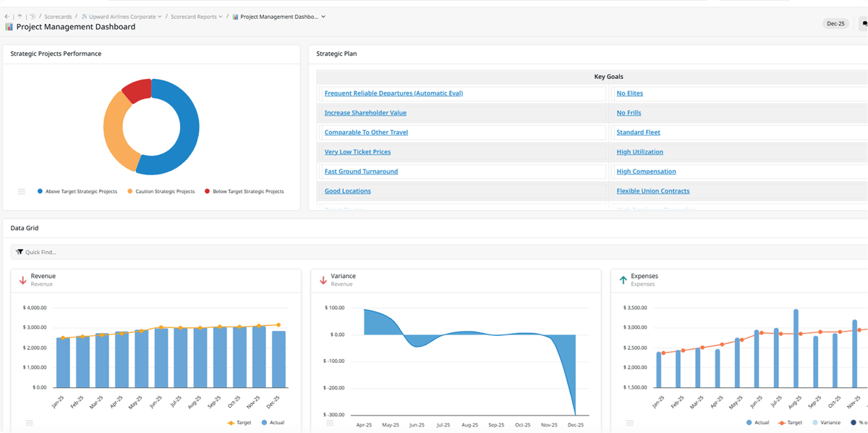Toggle Above Target Strategic Projects legend item

[77, 192]
